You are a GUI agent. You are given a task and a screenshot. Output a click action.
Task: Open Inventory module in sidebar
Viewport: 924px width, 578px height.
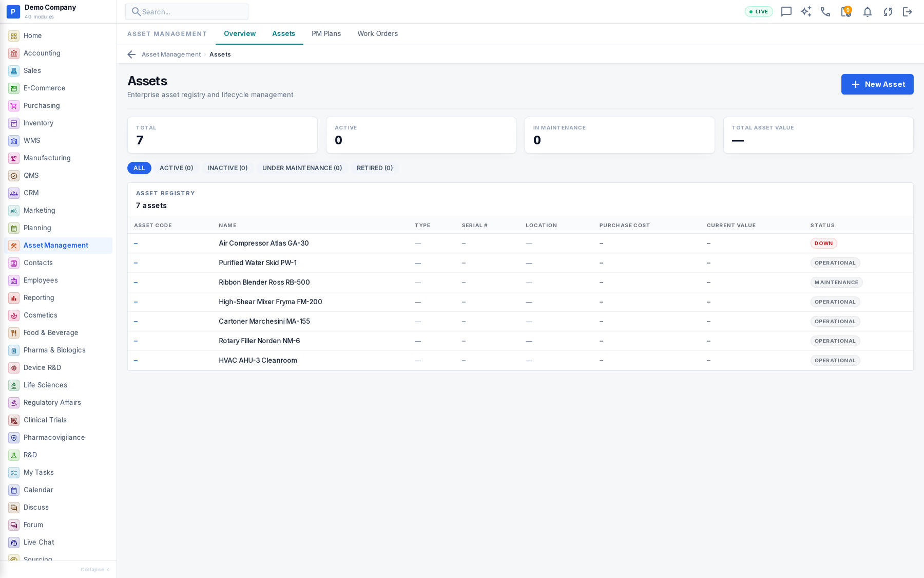pyautogui.click(x=58, y=123)
